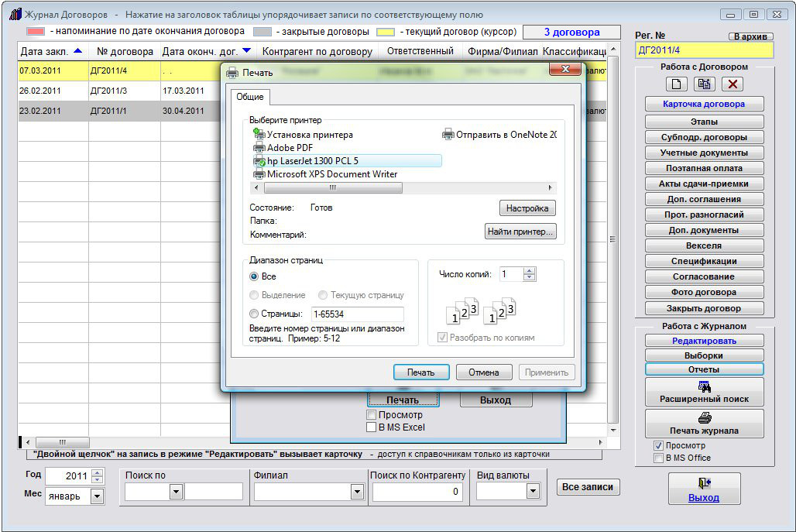Click the Выход door icon button
This screenshot has height=532, width=796.
click(704, 488)
